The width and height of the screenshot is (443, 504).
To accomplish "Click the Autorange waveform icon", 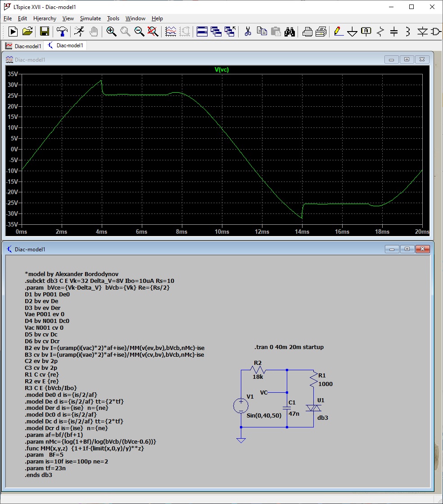I will click(171, 32).
